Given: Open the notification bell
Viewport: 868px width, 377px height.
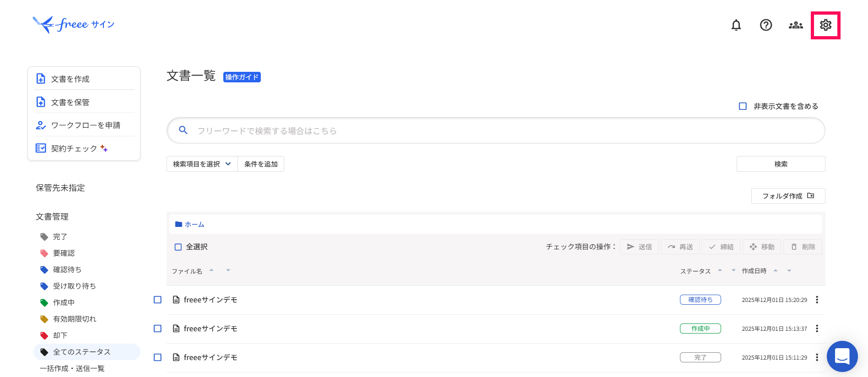Looking at the screenshot, I should point(736,25).
